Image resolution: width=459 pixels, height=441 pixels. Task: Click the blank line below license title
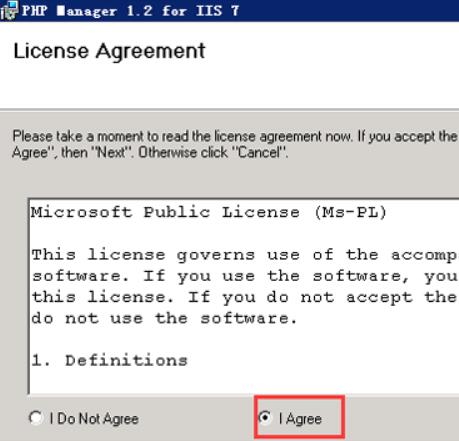pos(244,233)
